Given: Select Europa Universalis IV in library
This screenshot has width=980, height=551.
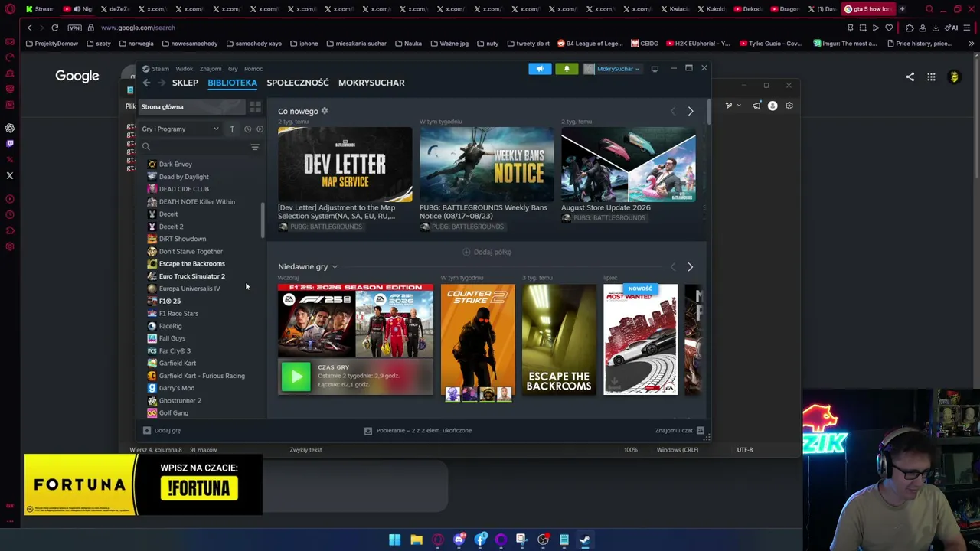Looking at the screenshot, I should tap(189, 289).
